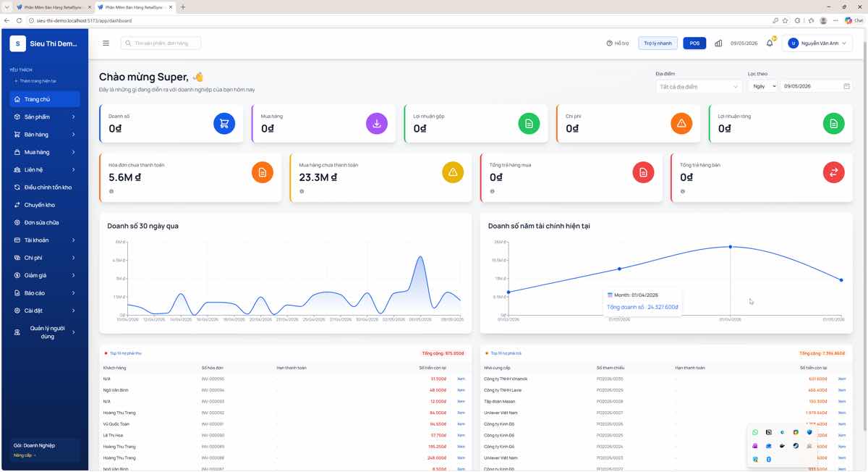Focus the product and order search field
This screenshot has width=868, height=472.
coord(161,43)
